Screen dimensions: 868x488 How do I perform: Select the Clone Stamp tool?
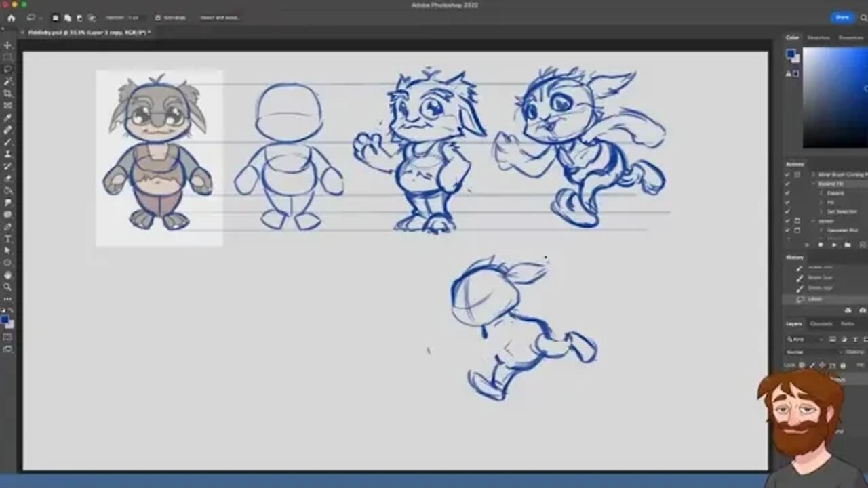(x=8, y=155)
